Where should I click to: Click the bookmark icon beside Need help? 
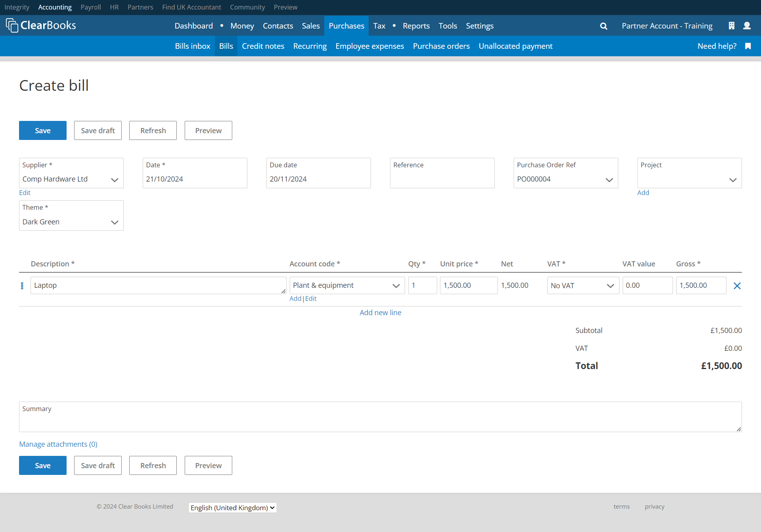click(x=748, y=46)
